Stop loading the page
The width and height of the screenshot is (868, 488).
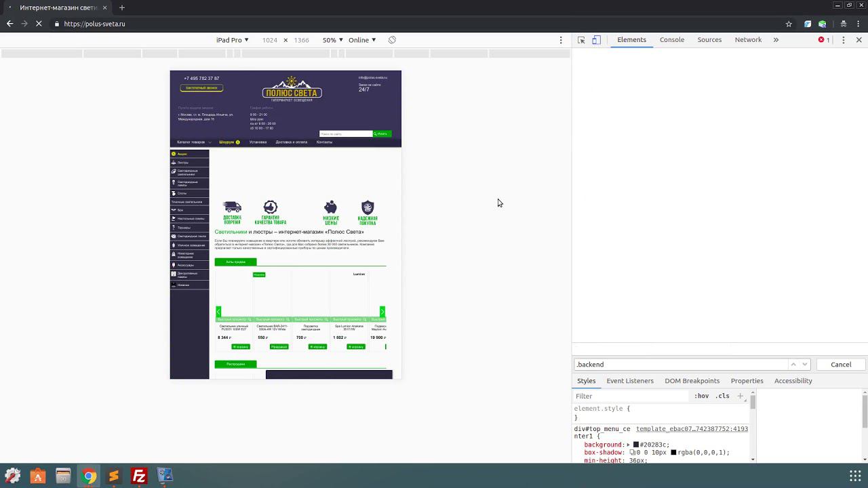click(x=39, y=24)
